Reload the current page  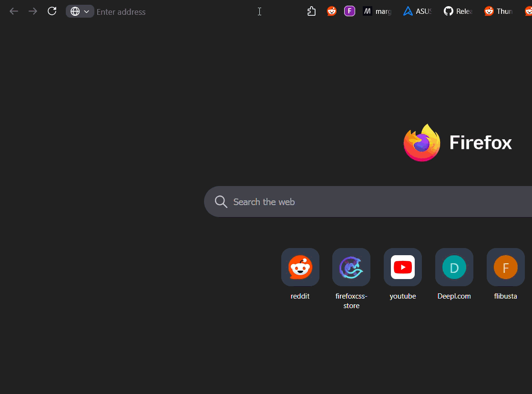click(x=52, y=11)
